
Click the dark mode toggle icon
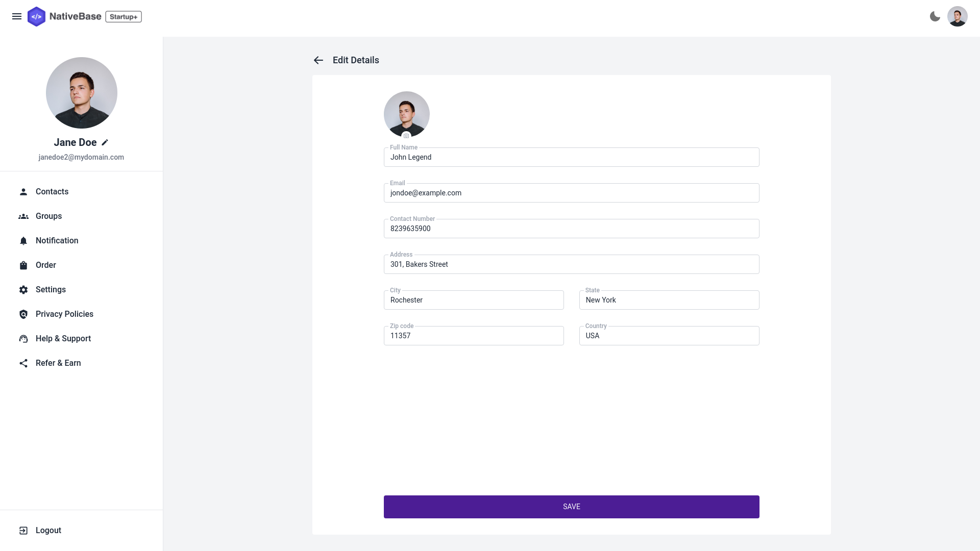[935, 16]
